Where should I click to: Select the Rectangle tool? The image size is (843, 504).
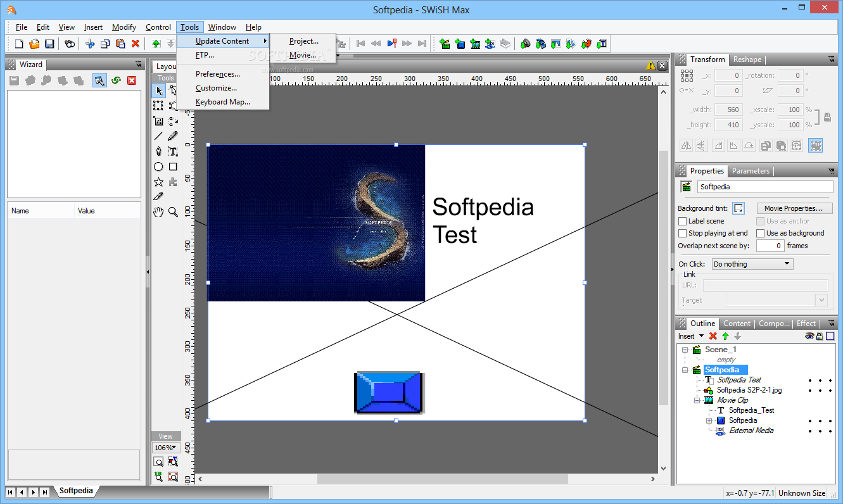[x=173, y=167]
